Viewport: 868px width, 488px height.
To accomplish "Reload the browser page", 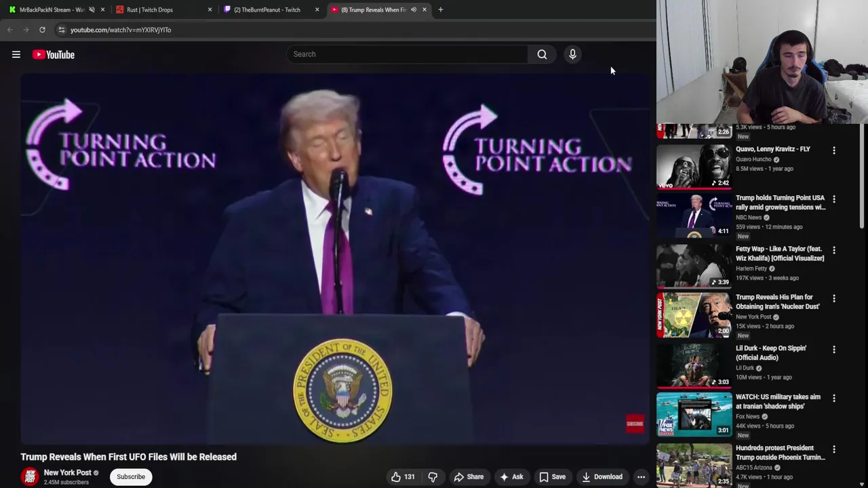I will coord(42,30).
